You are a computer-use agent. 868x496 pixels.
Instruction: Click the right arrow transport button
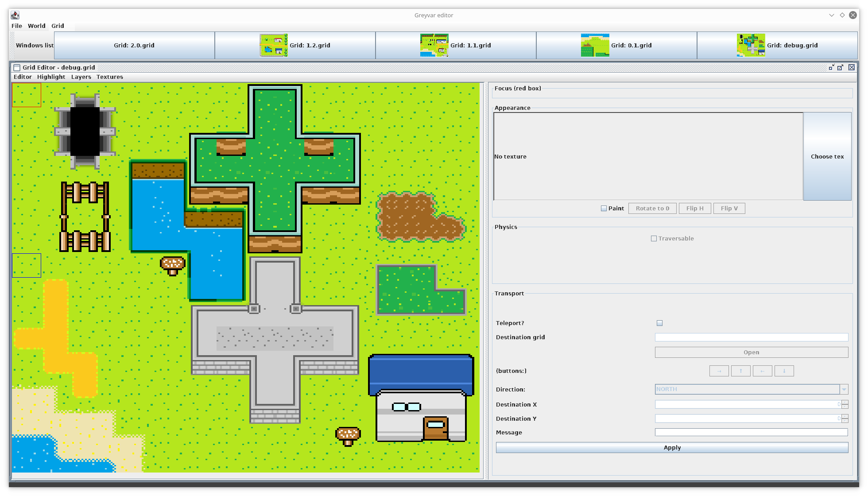(x=719, y=371)
